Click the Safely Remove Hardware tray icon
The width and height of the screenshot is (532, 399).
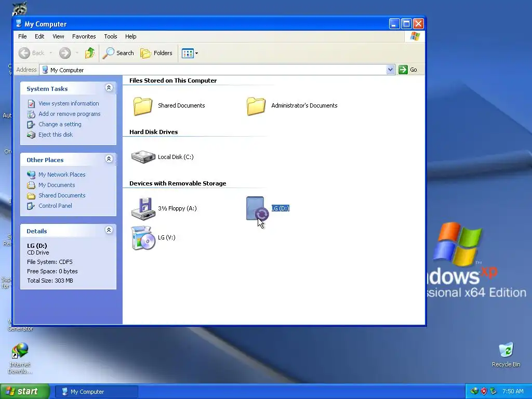pyautogui.click(x=494, y=391)
